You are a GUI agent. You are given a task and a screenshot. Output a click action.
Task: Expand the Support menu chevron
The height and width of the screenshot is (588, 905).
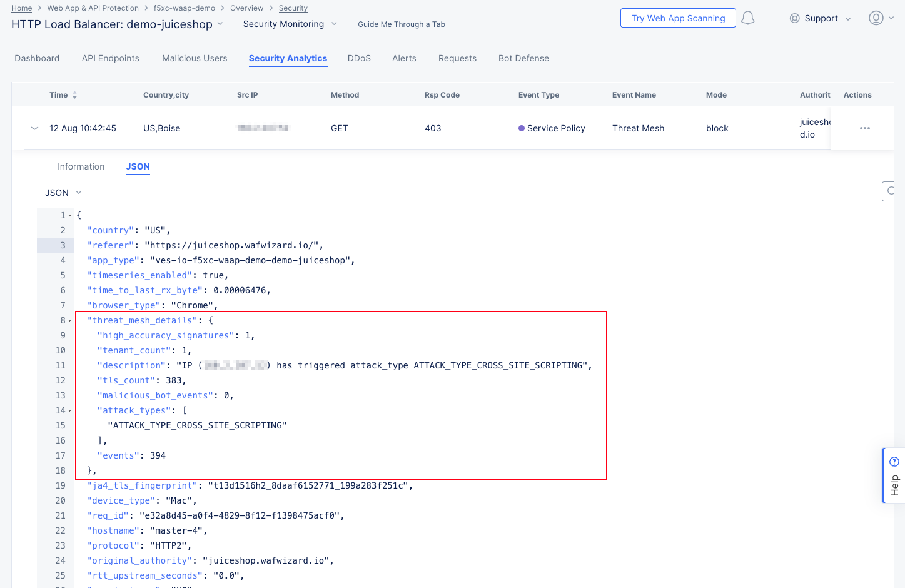point(849,18)
